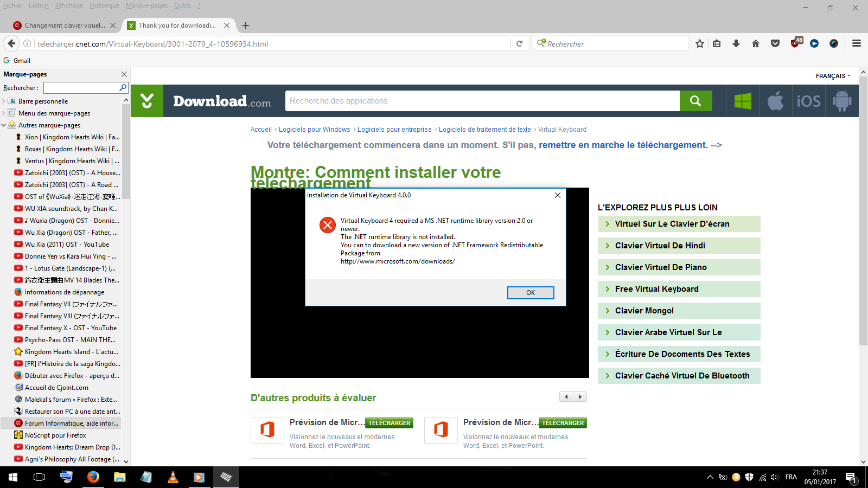Select the iOS platform icon

tap(808, 101)
